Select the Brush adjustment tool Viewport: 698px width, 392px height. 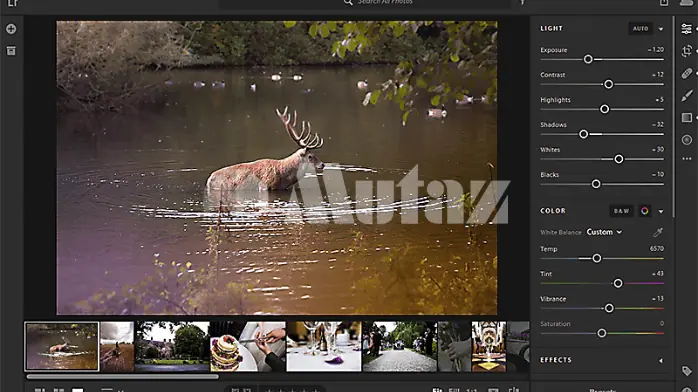point(686,95)
